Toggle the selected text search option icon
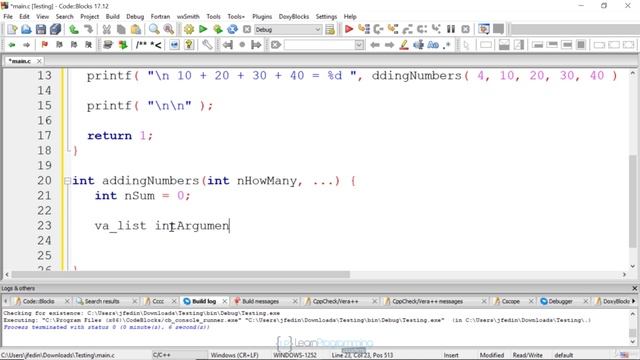This screenshot has height=360, width=640. 418,44
